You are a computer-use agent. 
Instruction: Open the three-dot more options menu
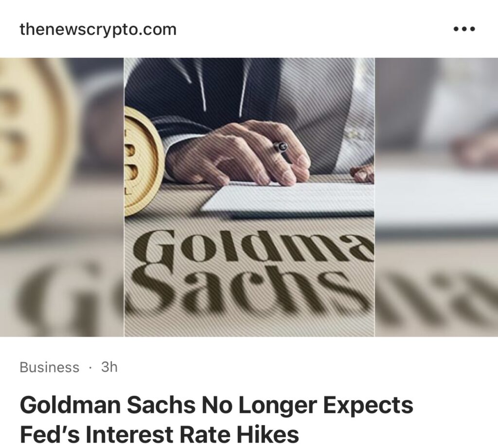coord(464,29)
